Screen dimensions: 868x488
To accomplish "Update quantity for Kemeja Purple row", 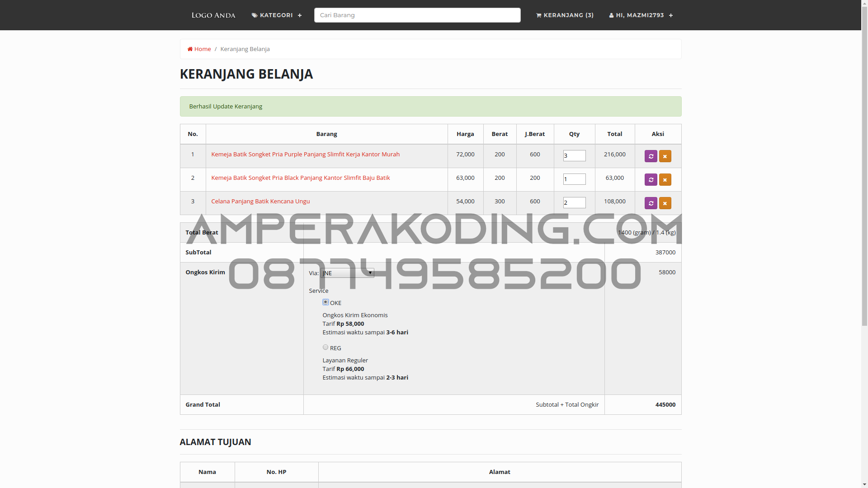I will (x=651, y=156).
